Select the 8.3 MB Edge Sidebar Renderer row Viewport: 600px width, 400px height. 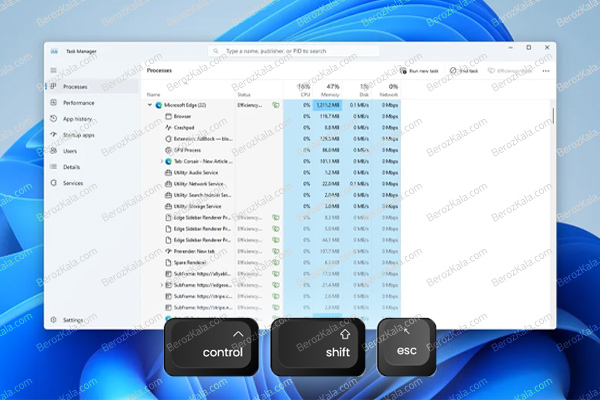(x=273, y=217)
